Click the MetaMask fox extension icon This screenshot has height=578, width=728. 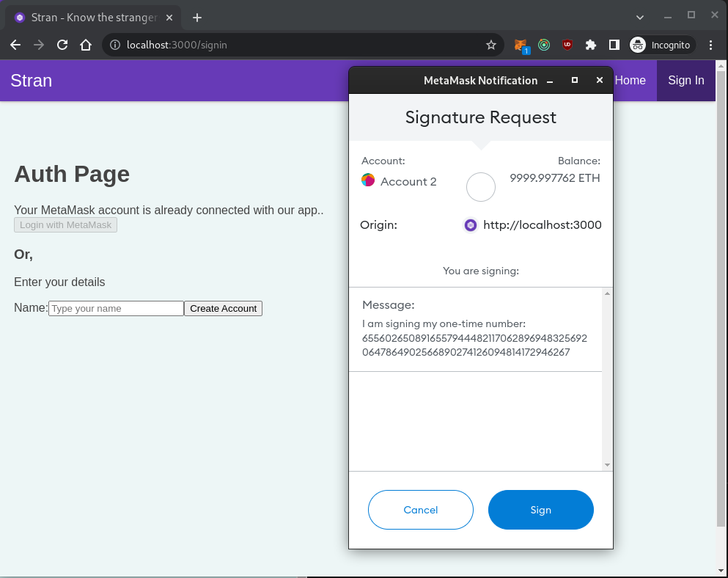pyautogui.click(x=521, y=45)
